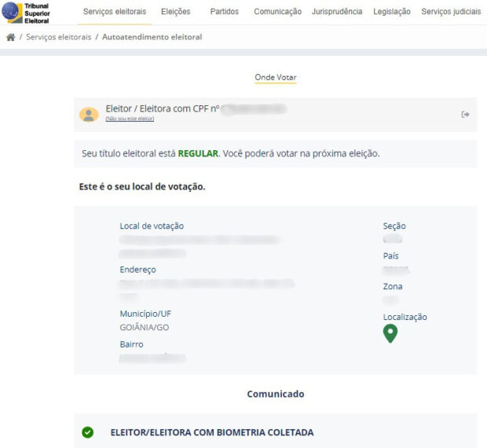Click the green checkmark beside biometria notice
Image resolution: width=487 pixels, height=448 pixels.
click(88, 432)
